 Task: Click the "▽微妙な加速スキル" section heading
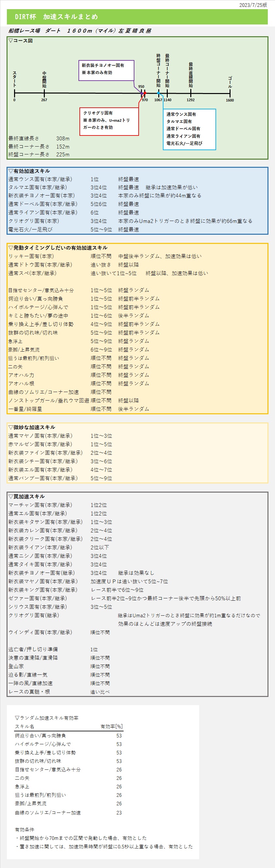32,427
